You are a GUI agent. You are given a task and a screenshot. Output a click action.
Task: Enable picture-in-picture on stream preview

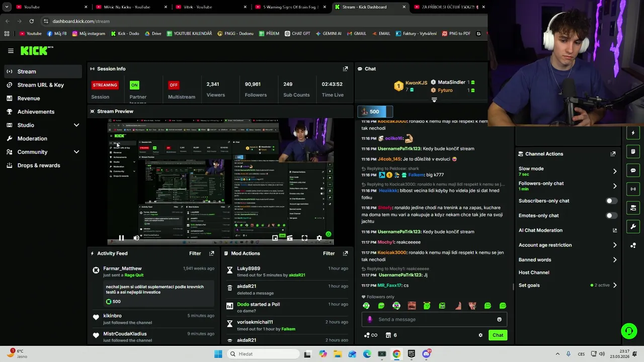click(275, 238)
